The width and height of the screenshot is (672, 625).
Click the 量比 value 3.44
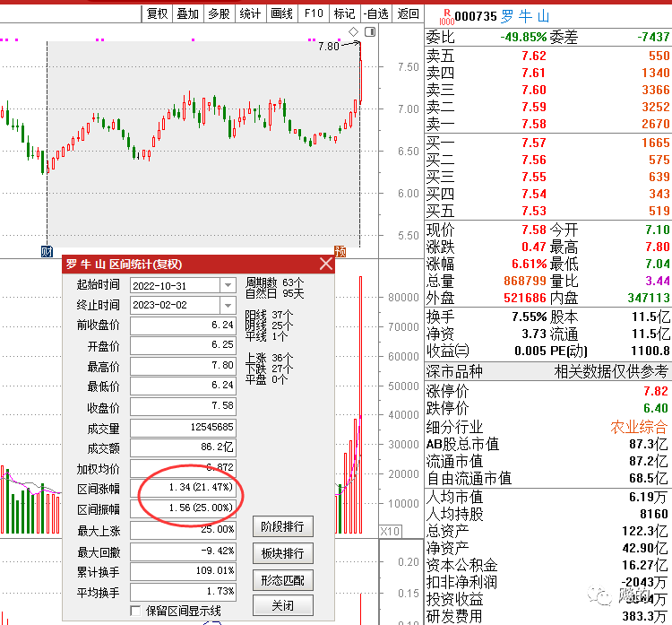coord(658,281)
